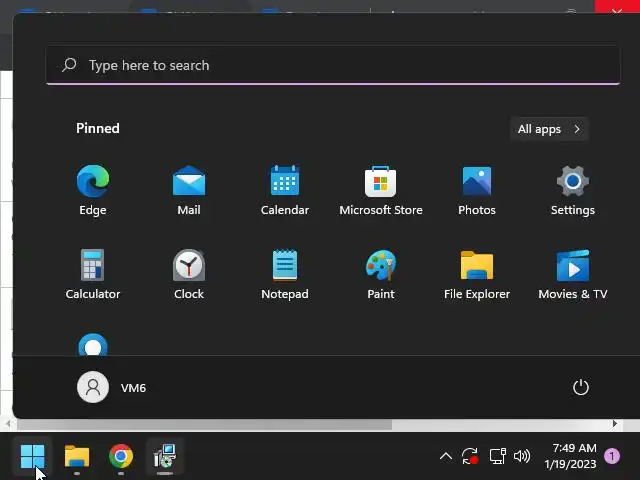Open the installer app on taskbar
Viewport: 640px width, 480px height.
165,456
